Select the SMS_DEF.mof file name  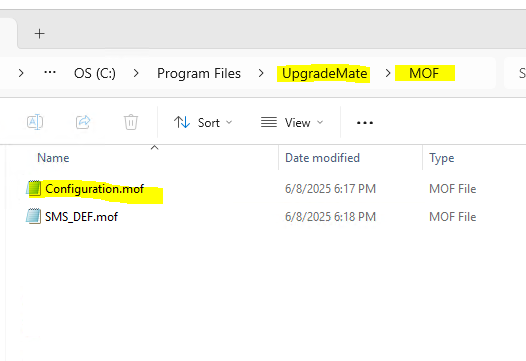(82, 217)
